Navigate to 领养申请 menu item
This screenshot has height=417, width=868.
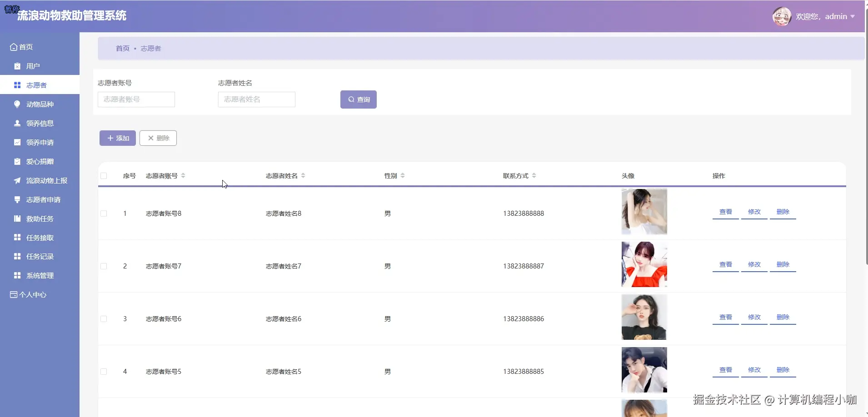coord(40,143)
